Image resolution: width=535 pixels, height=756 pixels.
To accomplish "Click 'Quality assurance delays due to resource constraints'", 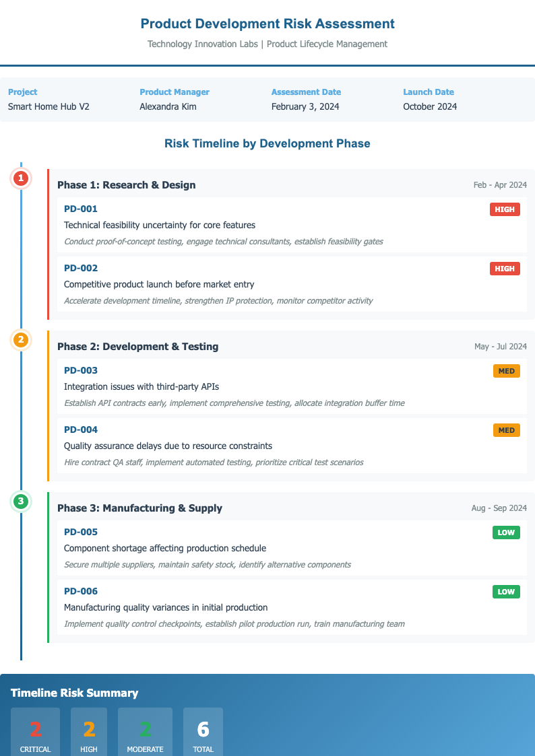I will (x=168, y=446).
